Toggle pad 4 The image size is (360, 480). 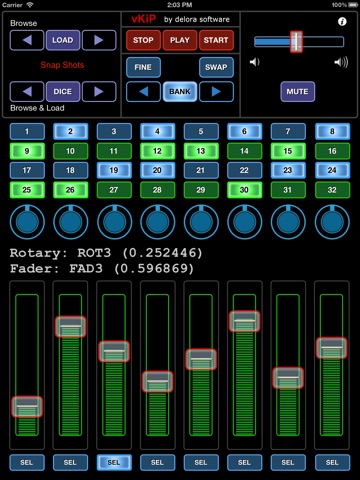point(157,131)
